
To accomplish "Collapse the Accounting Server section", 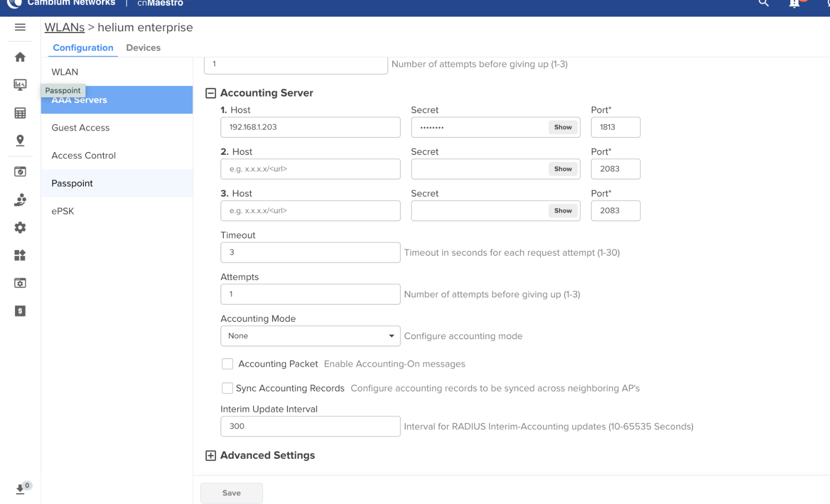I will 211,93.
